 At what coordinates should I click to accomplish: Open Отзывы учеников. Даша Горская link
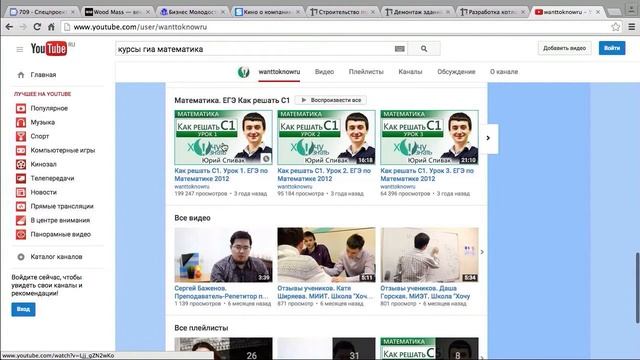pos(425,292)
